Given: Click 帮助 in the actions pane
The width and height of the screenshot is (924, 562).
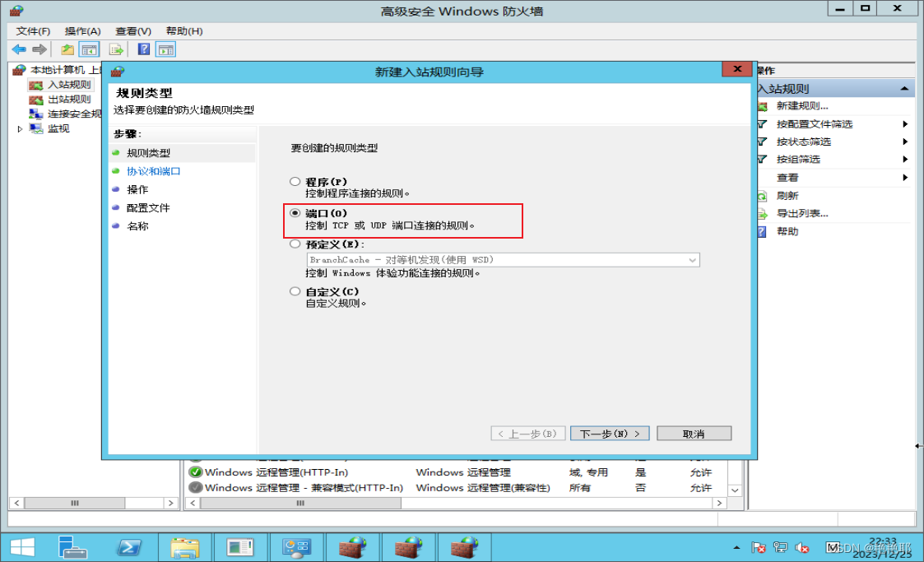Looking at the screenshot, I should coord(787,231).
